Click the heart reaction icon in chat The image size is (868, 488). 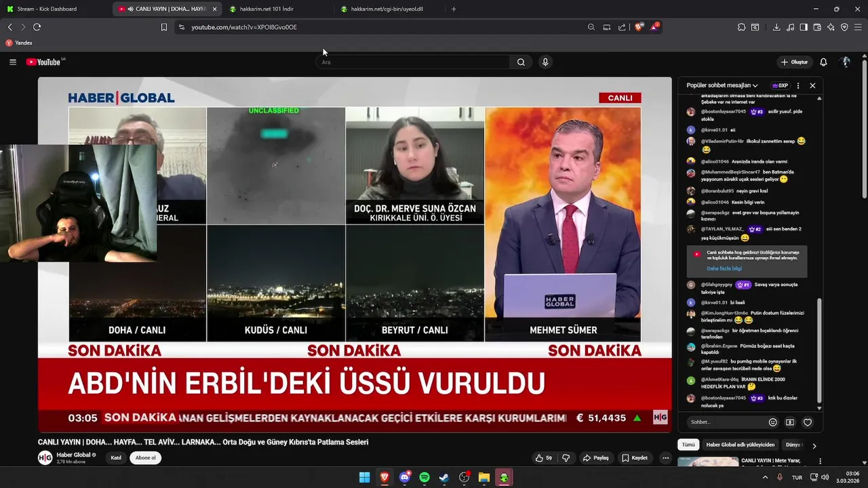coord(808,422)
